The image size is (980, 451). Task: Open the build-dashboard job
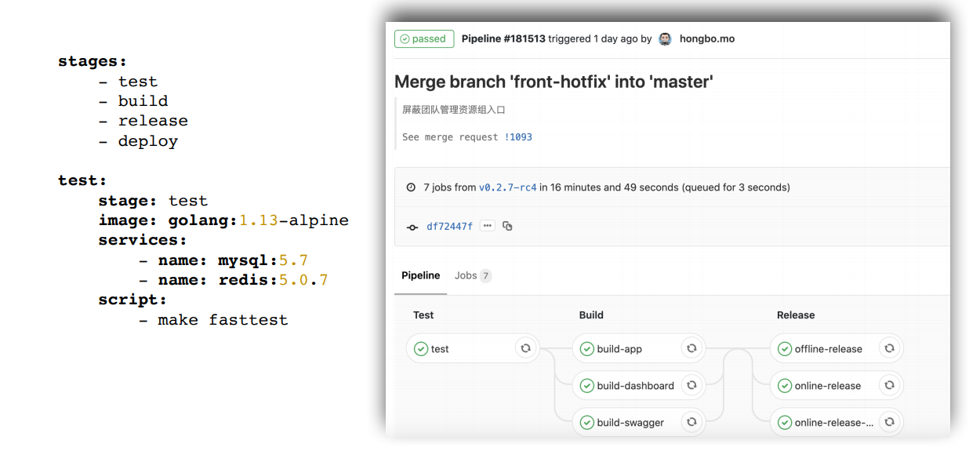[x=635, y=386]
